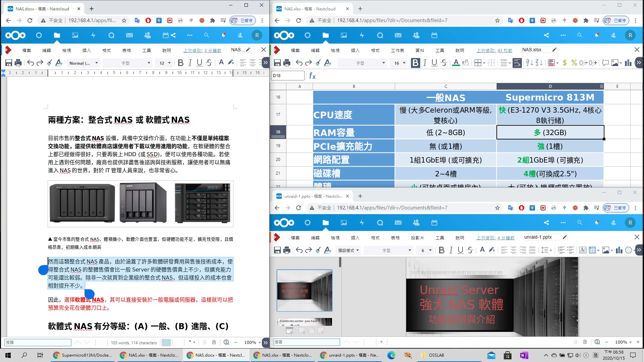
Task: Print the unraid-1.pptx presentation
Action: [x=287, y=250]
